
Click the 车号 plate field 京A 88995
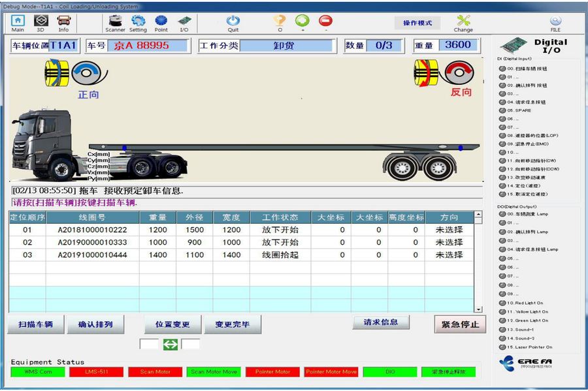(x=148, y=46)
